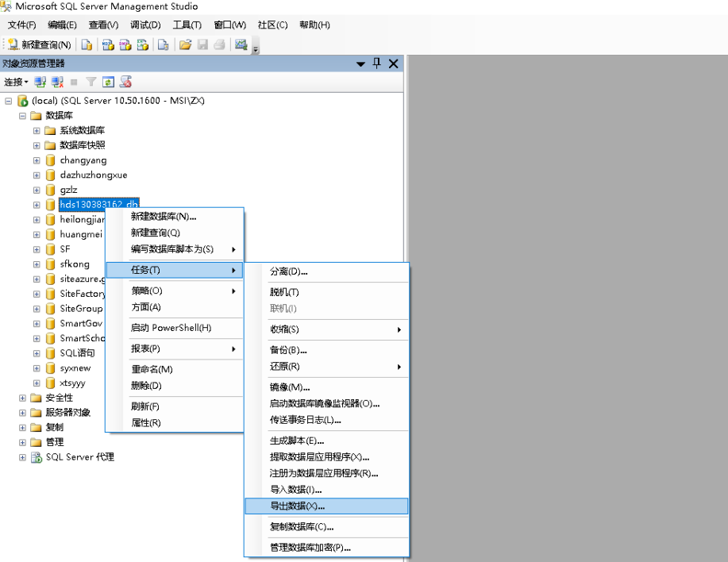728x562 pixels.
Task: Click the Activity Monitor toolbar icon
Action: pyautogui.click(x=241, y=44)
